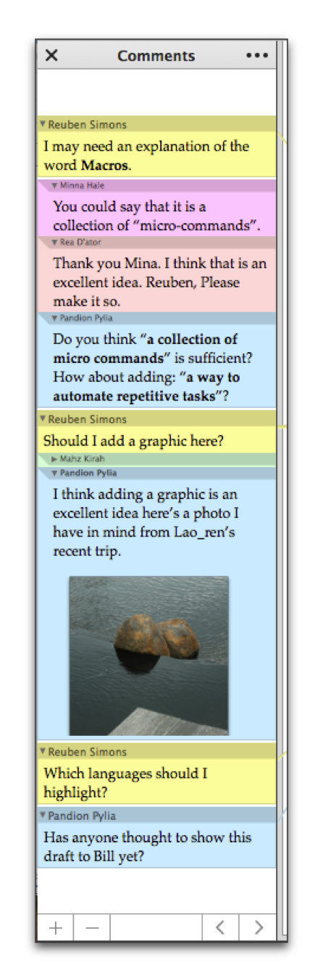Click the empty field in the bottom toolbar
Viewport: 323px width, 980px height.
click(x=156, y=928)
